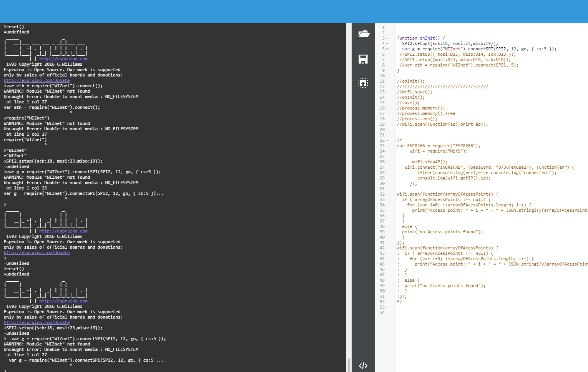The width and height of the screenshot is (588, 372).
Task: Click the terminal line '>require("WIZnet")'
Action: (x=27, y=118)
